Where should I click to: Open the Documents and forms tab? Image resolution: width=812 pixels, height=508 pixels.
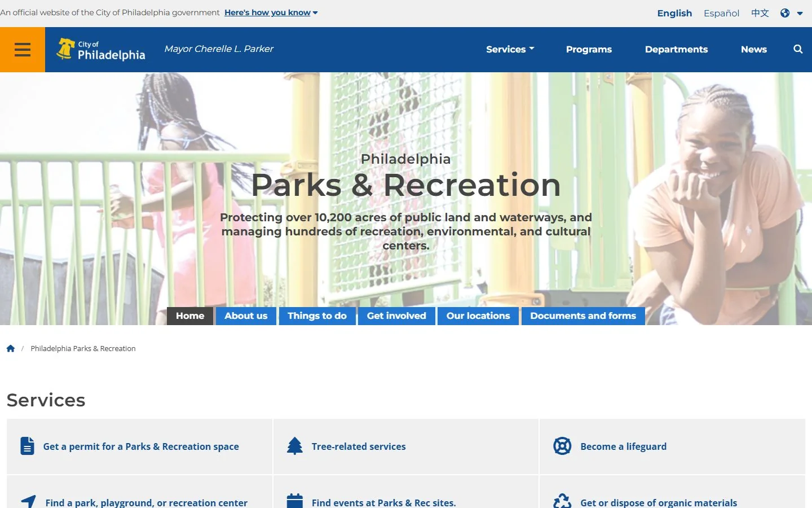tap(583, 316)
